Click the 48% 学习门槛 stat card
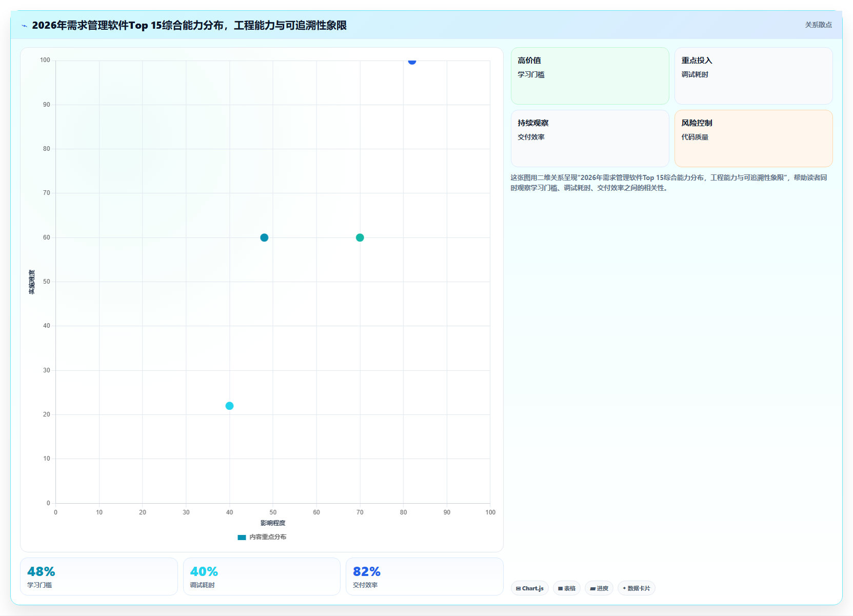Image resolution: width=853 pixels, height=616 pixels. pyautogui.click(x=99, y=577)
